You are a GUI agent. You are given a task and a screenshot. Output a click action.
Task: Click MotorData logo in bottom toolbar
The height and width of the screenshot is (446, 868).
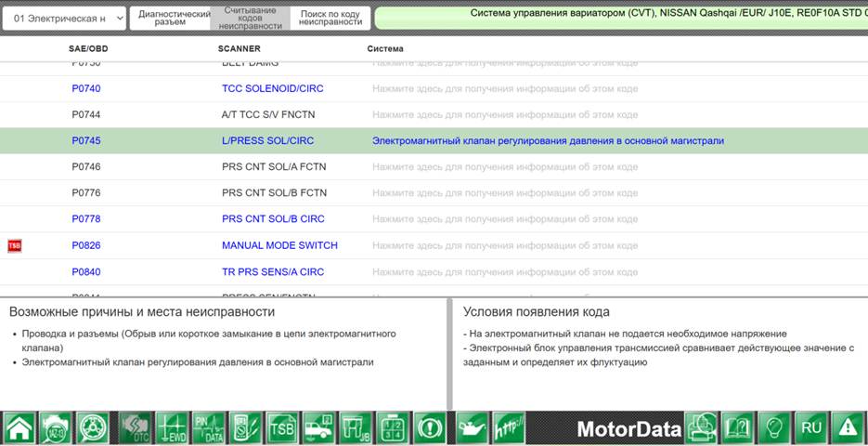(x=628, y=428)
